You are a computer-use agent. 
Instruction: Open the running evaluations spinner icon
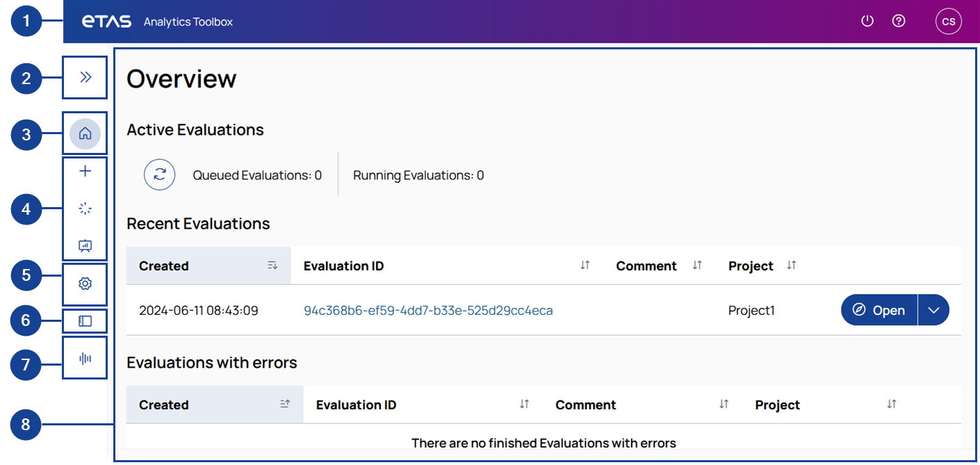(85, 209)
